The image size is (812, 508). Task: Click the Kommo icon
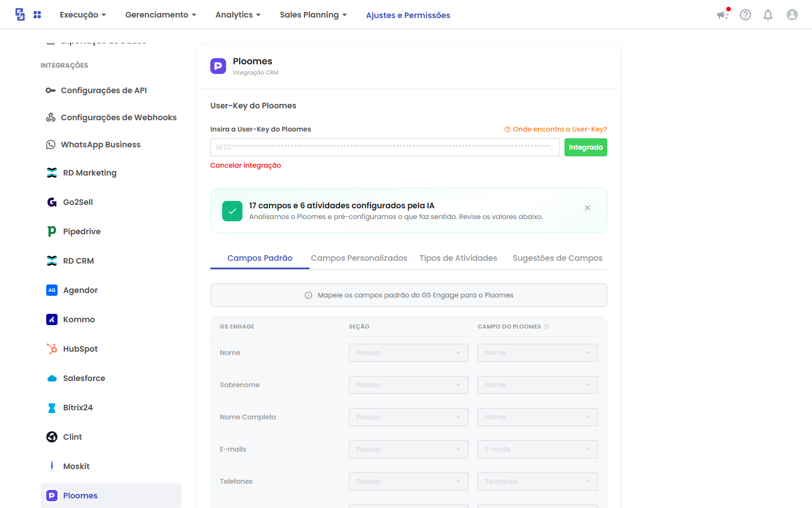pyautogui.click(x=52, y=319)
